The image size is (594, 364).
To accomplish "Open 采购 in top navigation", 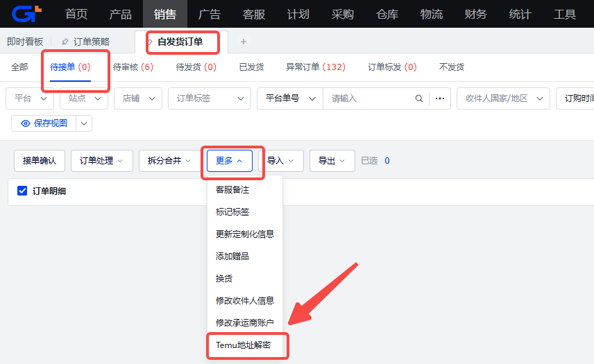I will (x=343, y=14).
